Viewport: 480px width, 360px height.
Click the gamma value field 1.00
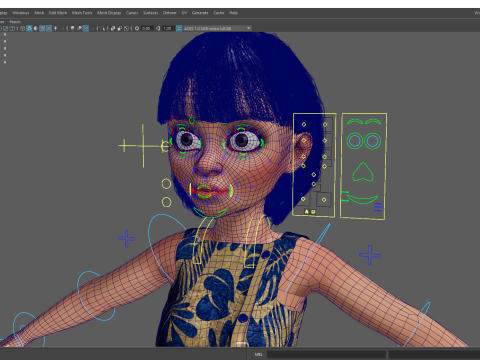click(168, 28)
